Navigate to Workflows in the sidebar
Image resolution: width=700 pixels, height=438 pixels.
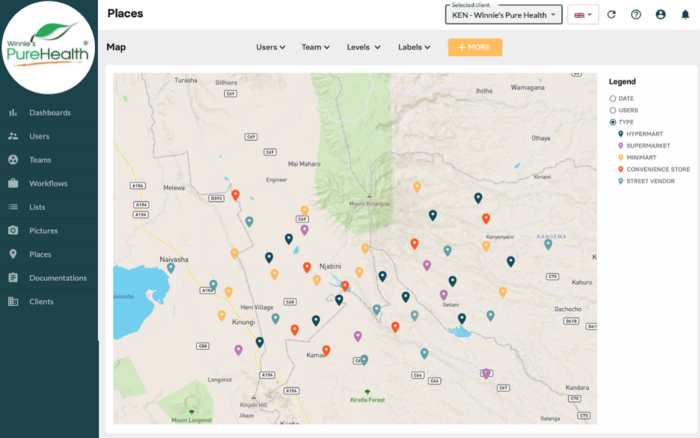49,184
